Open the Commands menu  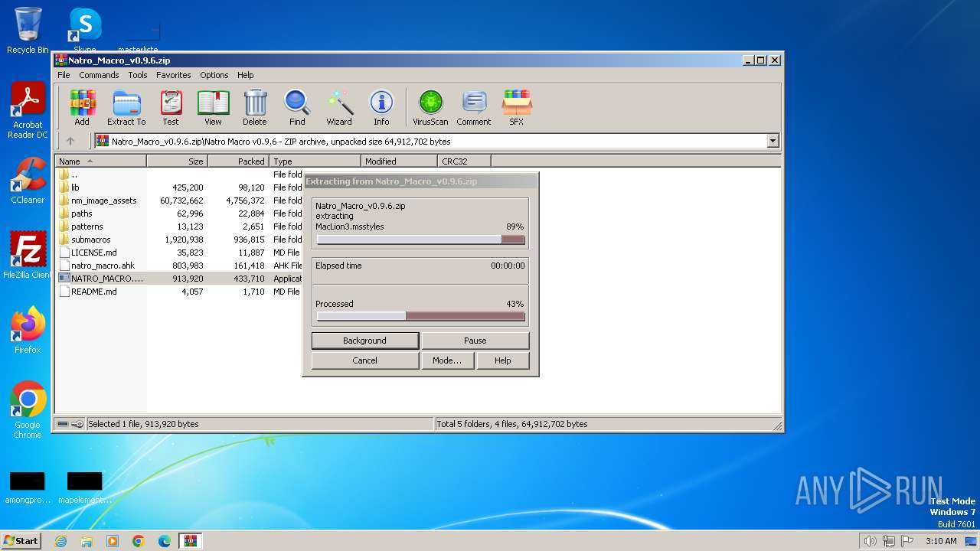pyautogui.click(x=99, y=75)
